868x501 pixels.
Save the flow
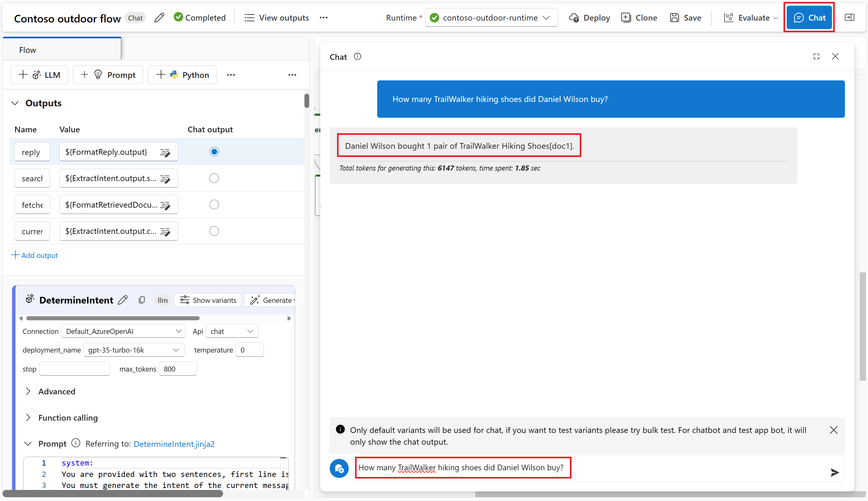click(x=685, y=17)
